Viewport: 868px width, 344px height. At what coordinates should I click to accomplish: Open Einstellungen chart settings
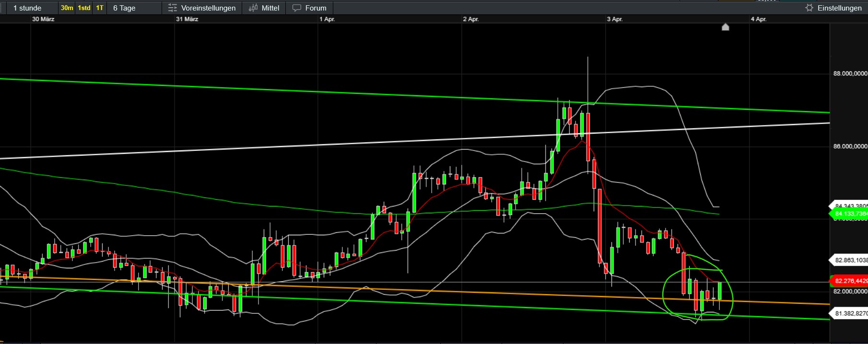point(833,8)
